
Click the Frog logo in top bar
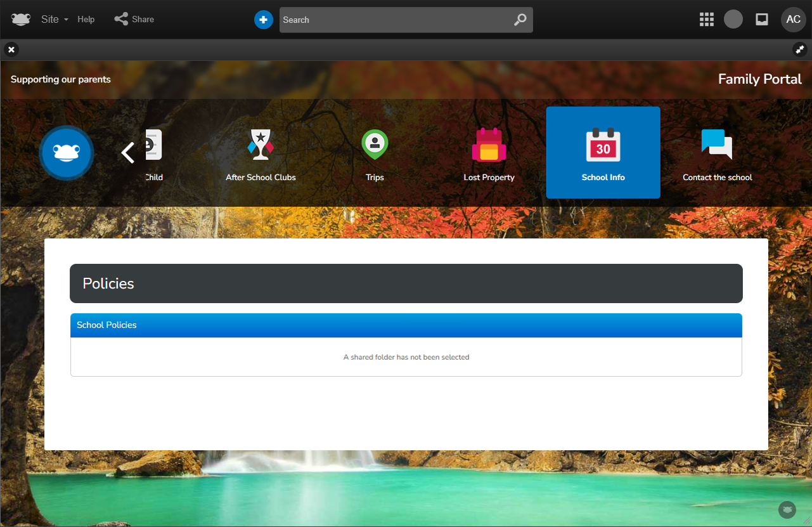point(20,19)
